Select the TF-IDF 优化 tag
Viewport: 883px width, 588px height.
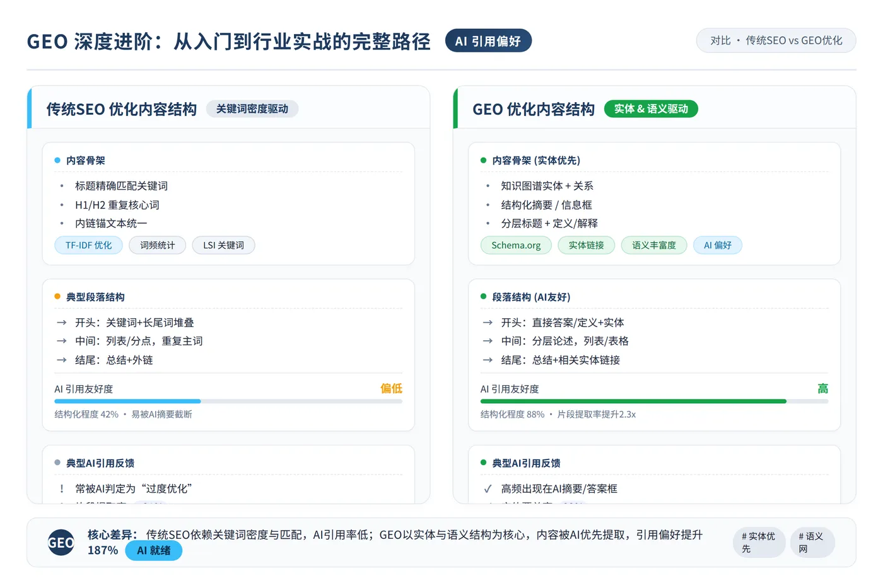point(89,245)
